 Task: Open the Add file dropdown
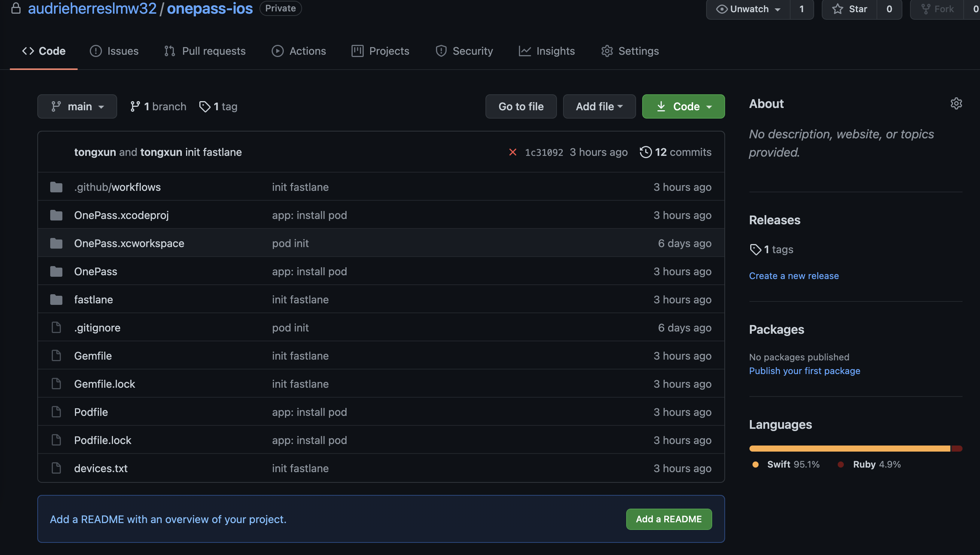599,107
